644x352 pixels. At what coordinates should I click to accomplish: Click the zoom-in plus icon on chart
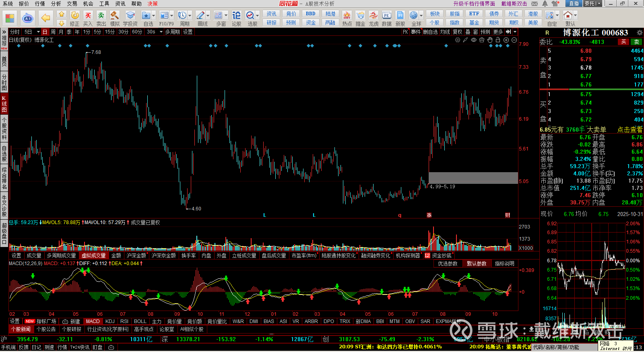point(506,40)
